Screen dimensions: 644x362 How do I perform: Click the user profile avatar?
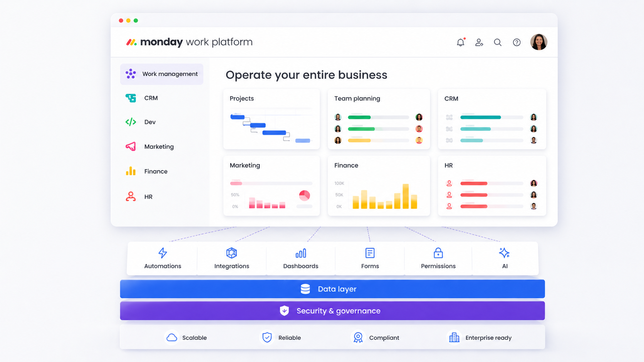coord(538,42)
